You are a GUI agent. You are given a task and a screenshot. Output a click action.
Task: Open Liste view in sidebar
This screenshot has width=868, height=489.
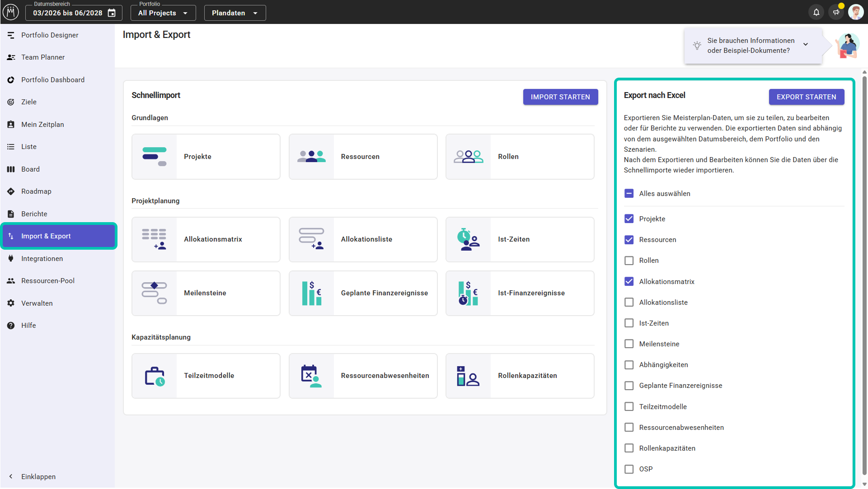point(57,147)
